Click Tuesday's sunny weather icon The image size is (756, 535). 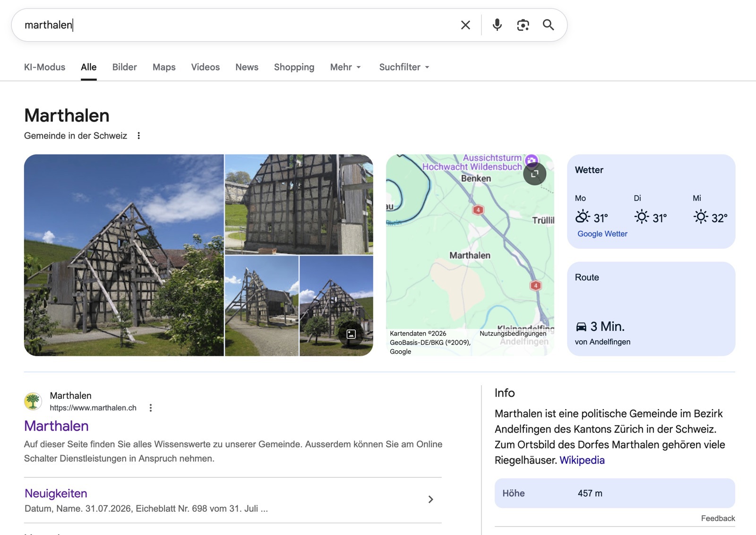(642, 217)
